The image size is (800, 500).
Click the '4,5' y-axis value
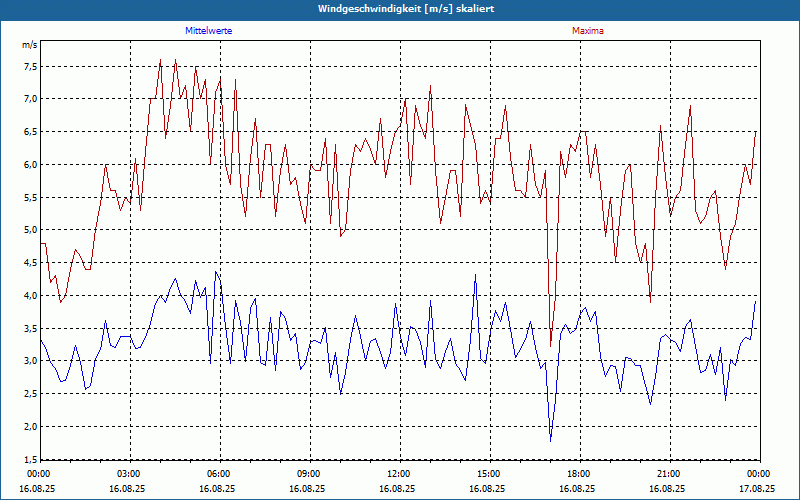[31, 263]
